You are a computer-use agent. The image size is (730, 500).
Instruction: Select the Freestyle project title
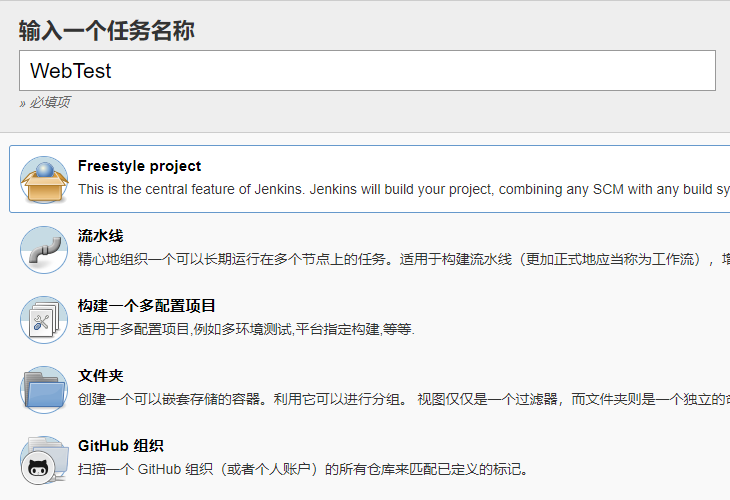point(139,166)
